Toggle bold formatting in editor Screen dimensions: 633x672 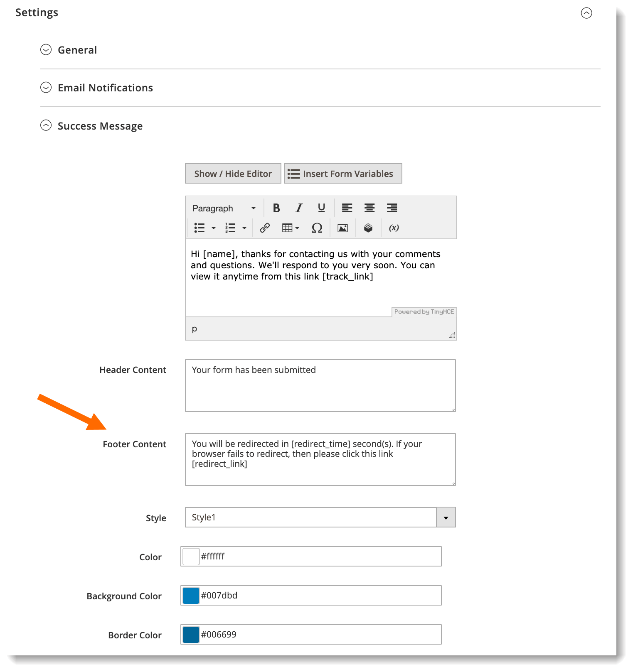coord(276,208)
